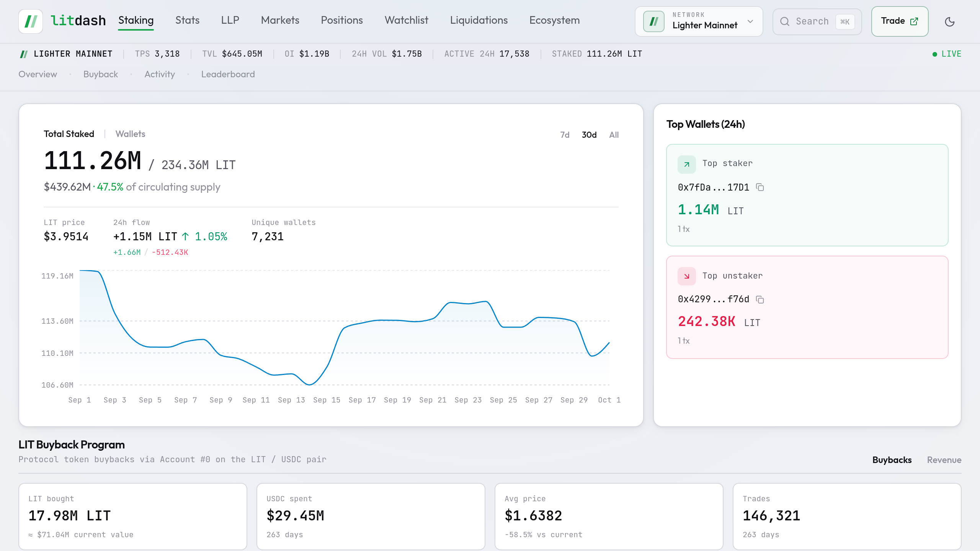Focus the Search input field
Screen dimensions: 980x551
pos(817,21)
